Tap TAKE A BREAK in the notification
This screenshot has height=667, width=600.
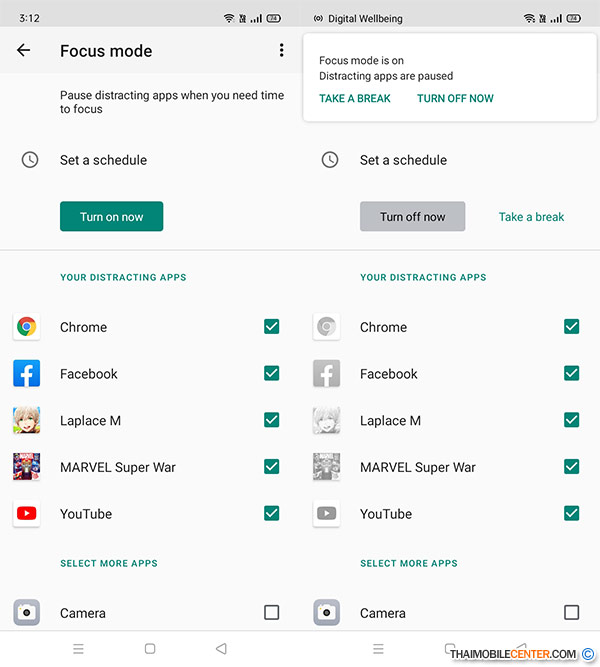(355, 99)
